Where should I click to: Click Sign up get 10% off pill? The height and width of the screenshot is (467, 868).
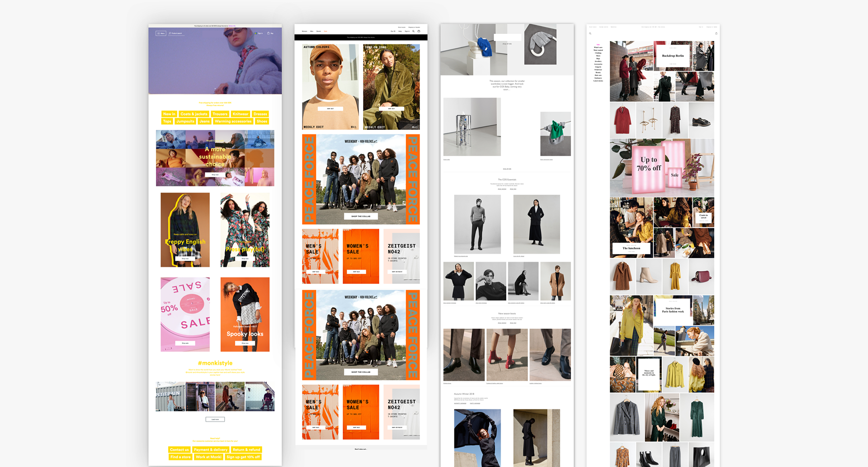(x=243, y=457)
